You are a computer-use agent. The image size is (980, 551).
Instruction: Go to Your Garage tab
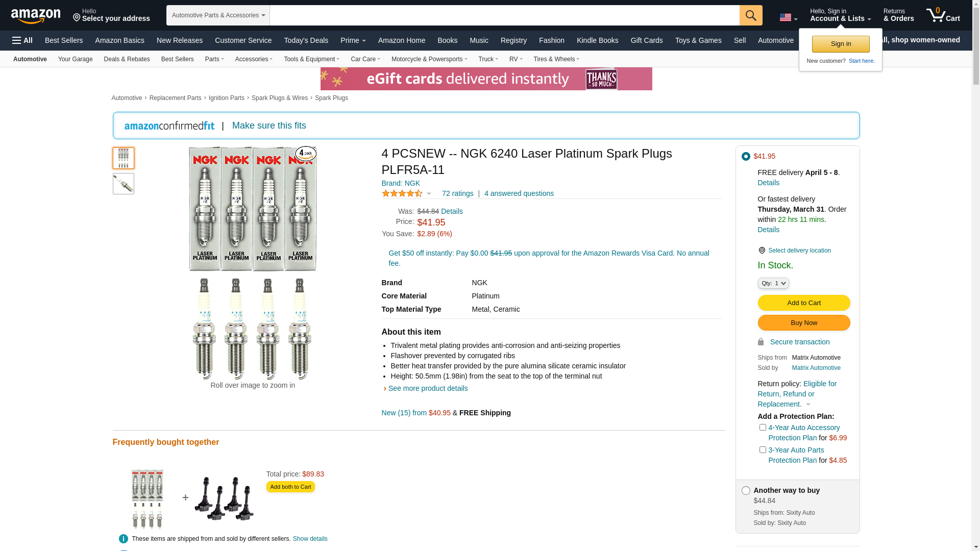[x=75, y=59]
